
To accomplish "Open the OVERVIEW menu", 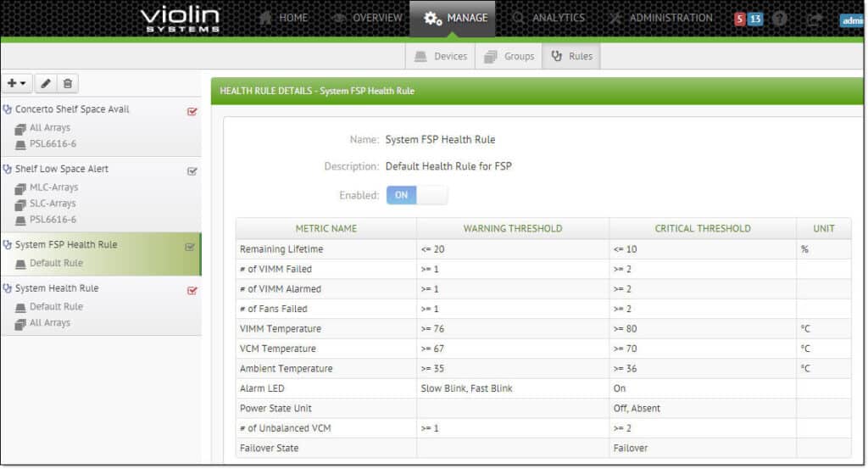I will pos(366,18).
